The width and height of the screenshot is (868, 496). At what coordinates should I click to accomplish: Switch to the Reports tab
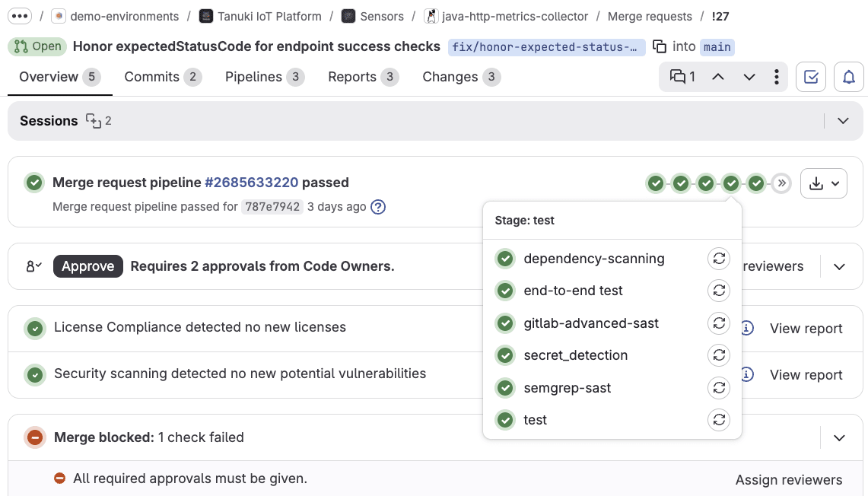(363, 77)
